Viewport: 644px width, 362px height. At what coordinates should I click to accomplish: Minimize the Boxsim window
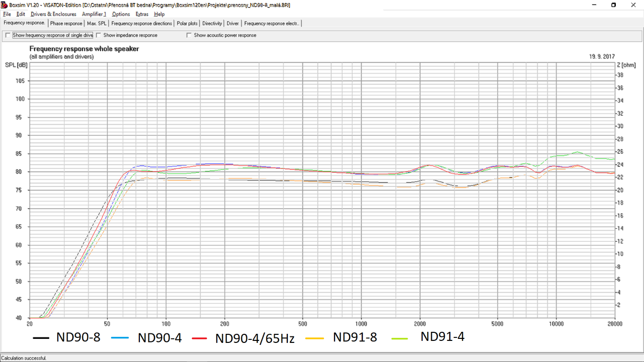[591, 5]
